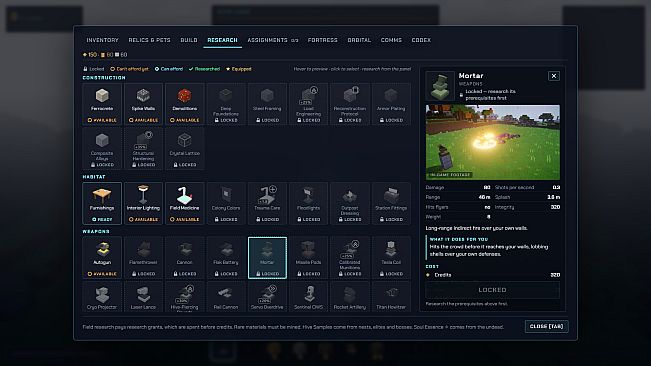Viewport: 651px width, 366px height.
Task: Select the locked Floodlights card
Action: click(x=308, y=203)
